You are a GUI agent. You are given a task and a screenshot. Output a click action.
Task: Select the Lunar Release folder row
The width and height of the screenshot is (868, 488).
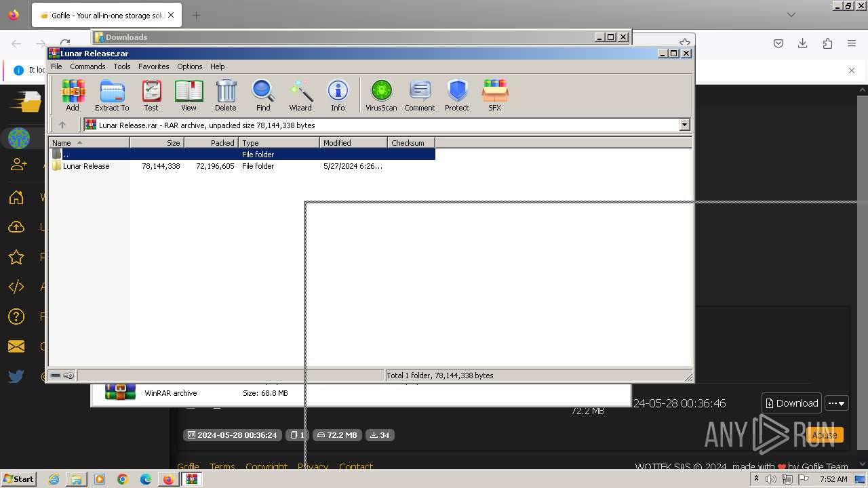(x=242, y=166)
